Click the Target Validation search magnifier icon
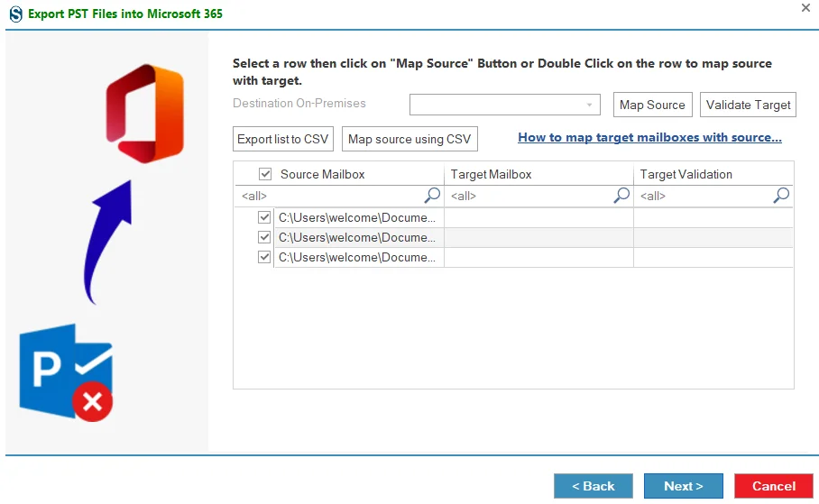Screen dimensions: 819x504 781,196
